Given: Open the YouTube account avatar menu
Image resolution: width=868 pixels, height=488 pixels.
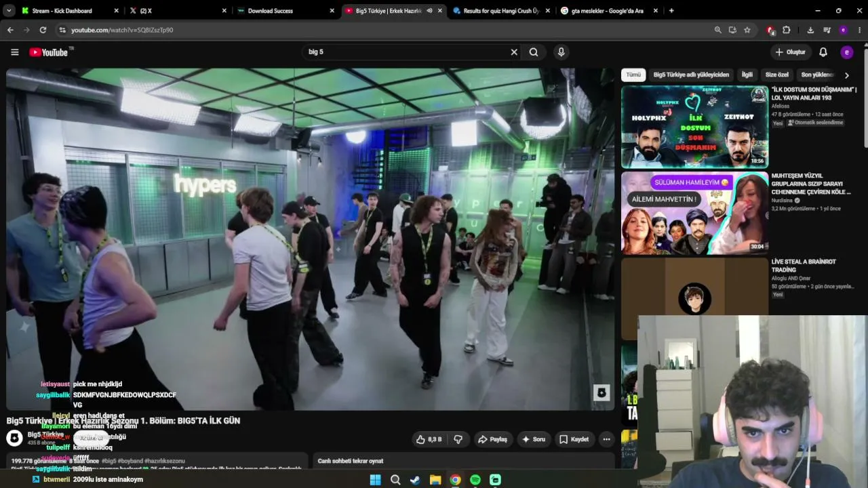Looking at the screenshot, I should (846, 52).
